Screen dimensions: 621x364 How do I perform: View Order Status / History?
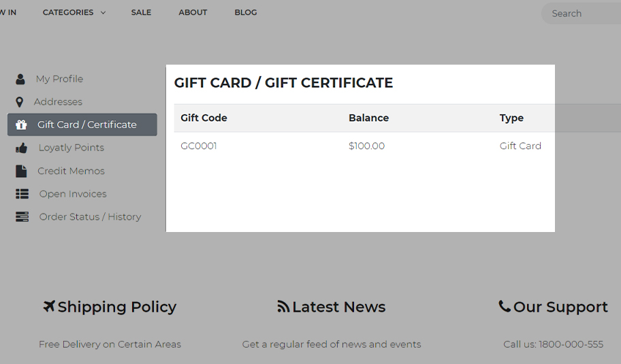pos(90,217)
